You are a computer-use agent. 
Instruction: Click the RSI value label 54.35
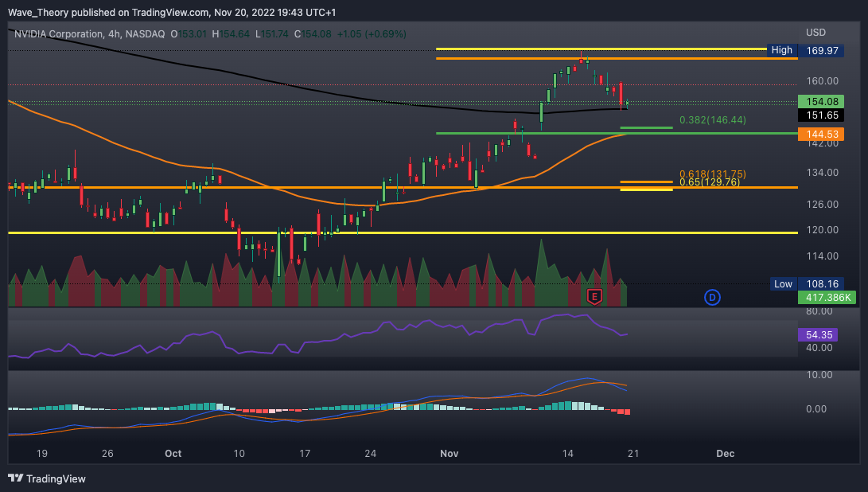818,334
